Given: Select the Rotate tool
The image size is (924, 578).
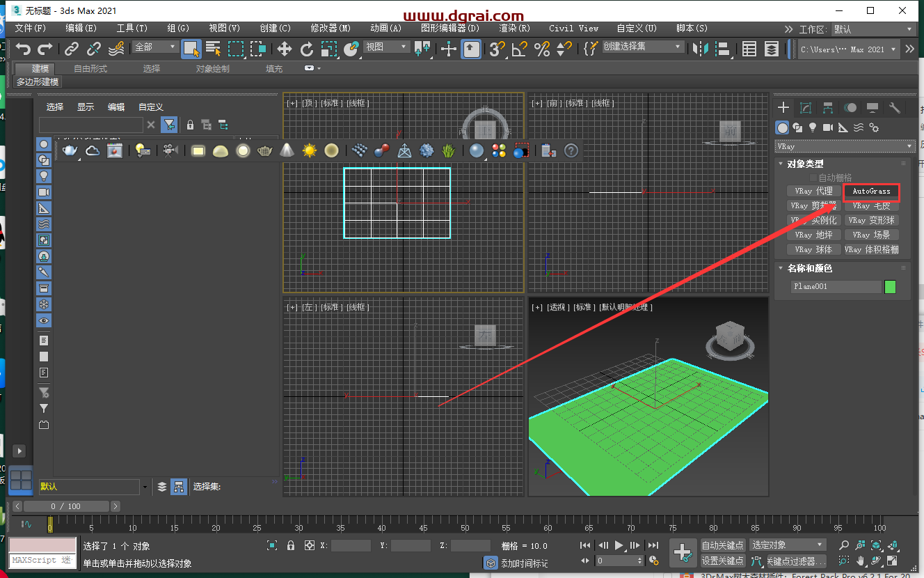Looking at the screenshot, I should (306, 49).
